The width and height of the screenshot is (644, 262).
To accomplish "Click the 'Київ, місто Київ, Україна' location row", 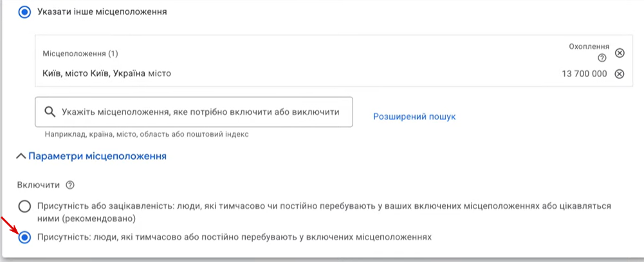I will (x=107, y=74).
